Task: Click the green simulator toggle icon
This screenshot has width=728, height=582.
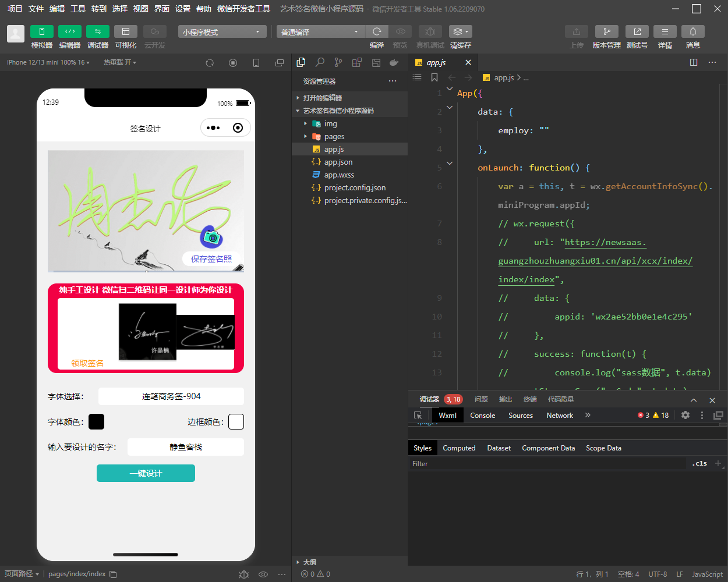Action: pos(41,31)
